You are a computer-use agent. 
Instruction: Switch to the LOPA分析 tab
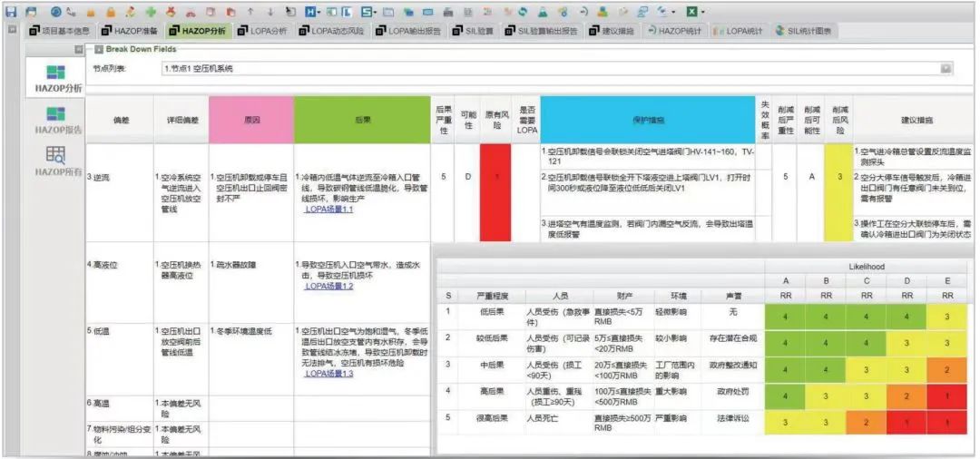261,30
